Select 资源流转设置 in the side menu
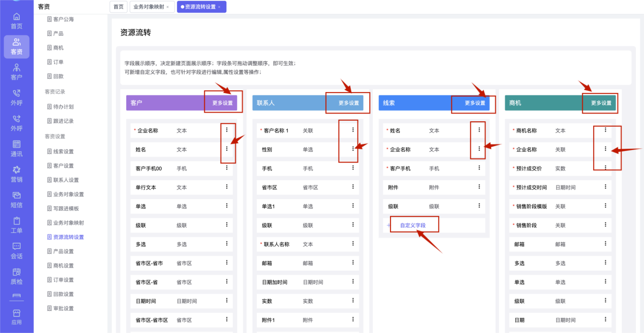Image resolution: width=644 pixels, height=333 pixels. point(65,237)
